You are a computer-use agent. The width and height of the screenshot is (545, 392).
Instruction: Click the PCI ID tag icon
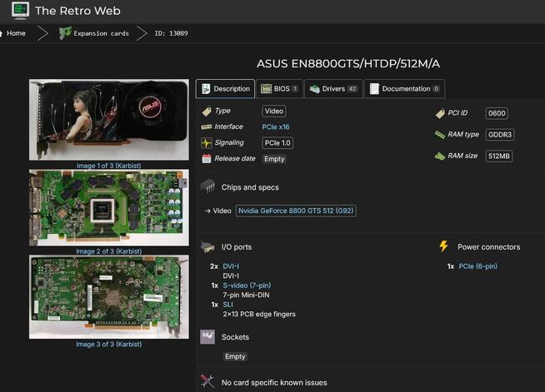[x=440, y=113]
